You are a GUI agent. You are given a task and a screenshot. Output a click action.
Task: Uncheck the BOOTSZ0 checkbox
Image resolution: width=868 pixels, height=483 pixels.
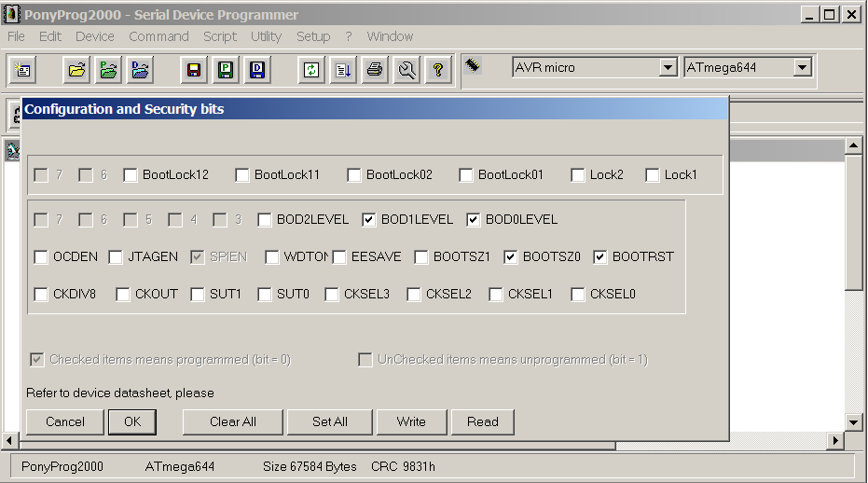click(510, 257)
